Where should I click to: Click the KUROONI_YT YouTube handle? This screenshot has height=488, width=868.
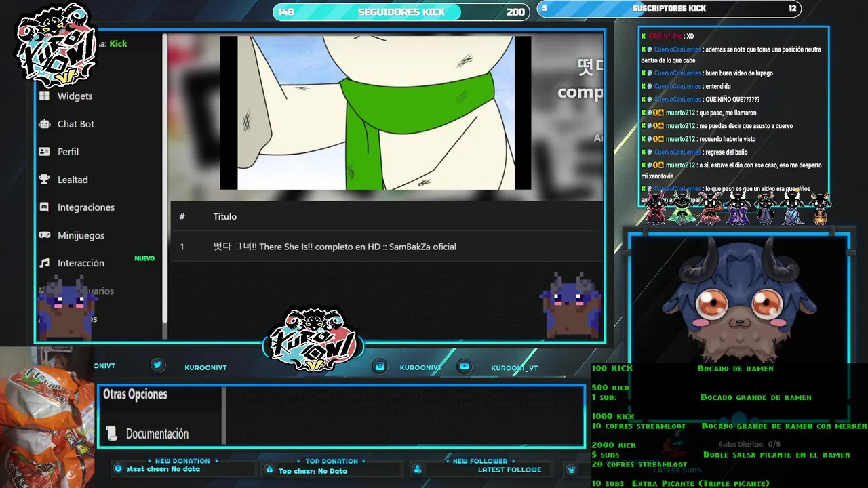(x=515, y=368)
